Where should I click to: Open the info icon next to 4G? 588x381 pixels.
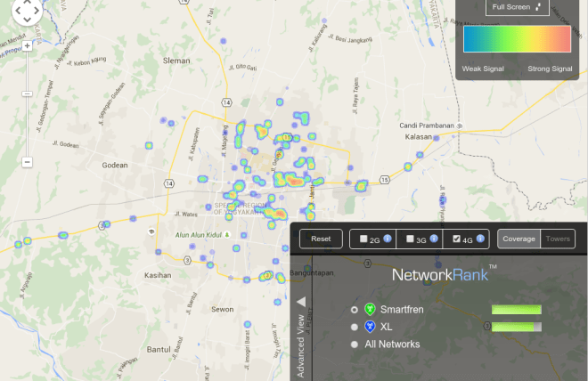click(481, 239)
